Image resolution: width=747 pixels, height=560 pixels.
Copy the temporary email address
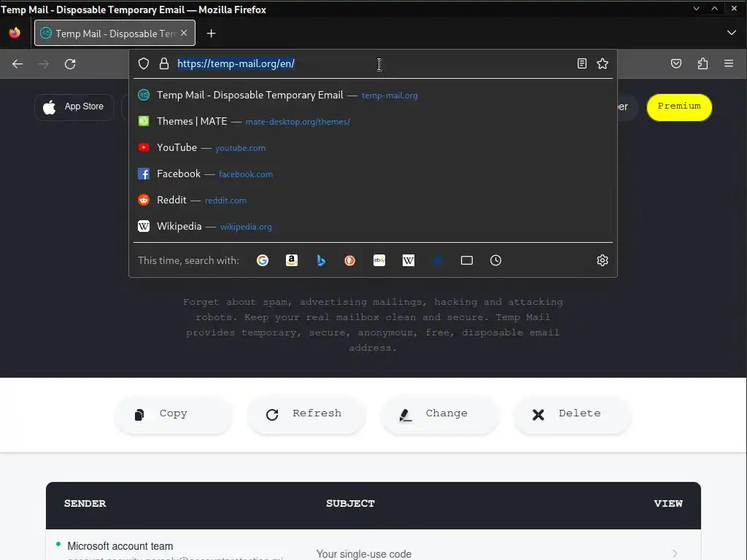(174, 414)
